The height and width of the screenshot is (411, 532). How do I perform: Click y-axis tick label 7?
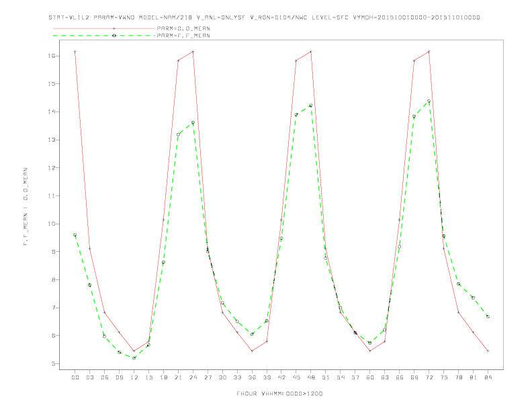coord(54,308)
